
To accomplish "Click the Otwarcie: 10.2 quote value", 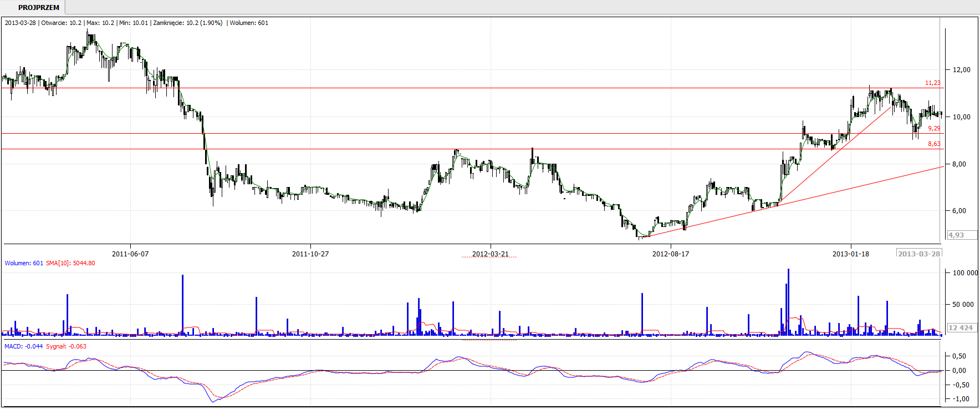I will coord(61,23).
